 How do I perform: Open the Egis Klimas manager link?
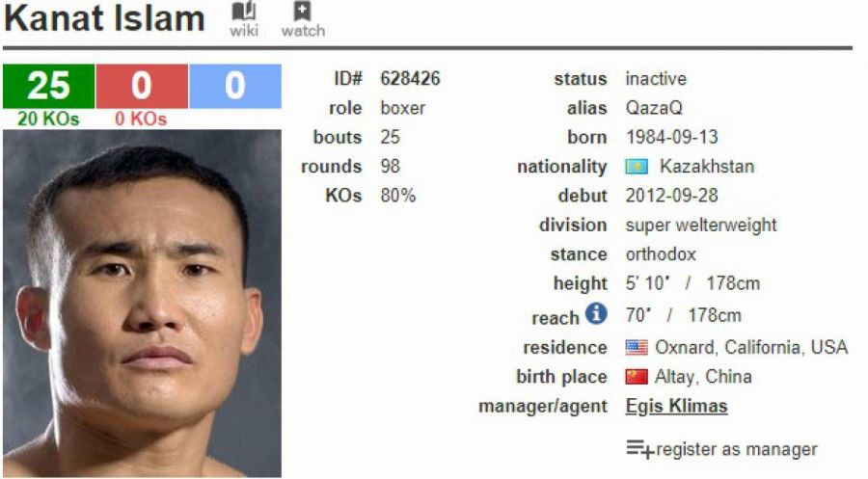tap(676, 407)
